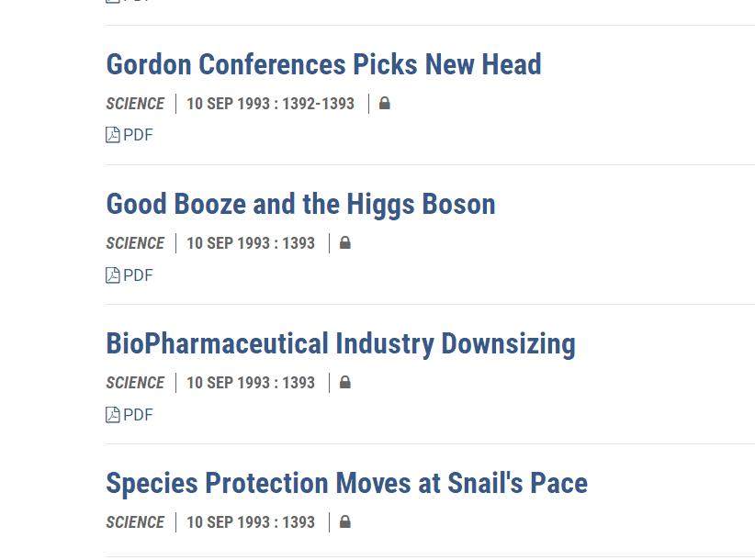Click SCIENCE label under Gordon Conferences title

(x=135, y=104)
